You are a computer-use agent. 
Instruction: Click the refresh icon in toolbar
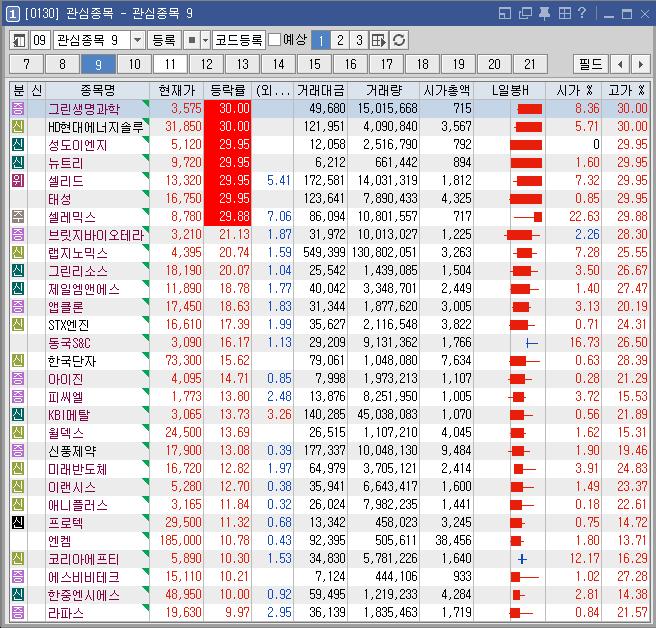coord(399,40)
